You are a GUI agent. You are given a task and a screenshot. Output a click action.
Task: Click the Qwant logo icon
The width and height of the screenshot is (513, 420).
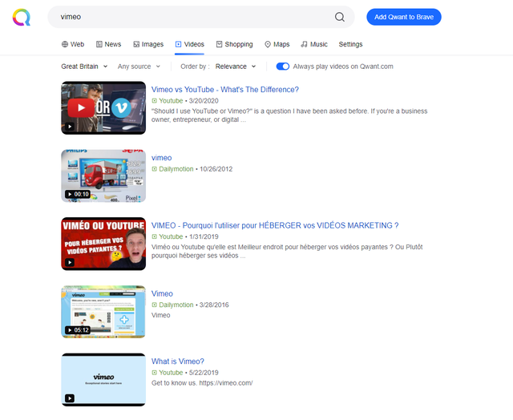pos(22,17)
